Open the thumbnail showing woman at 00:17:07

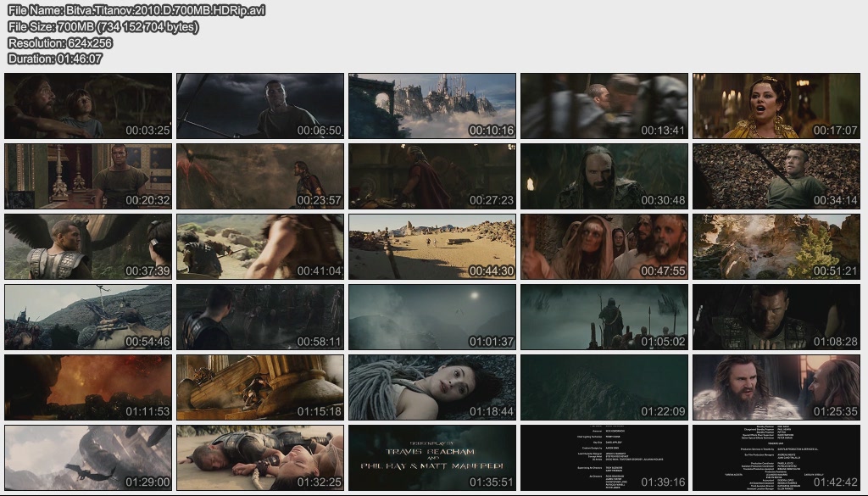coord(776,106)
